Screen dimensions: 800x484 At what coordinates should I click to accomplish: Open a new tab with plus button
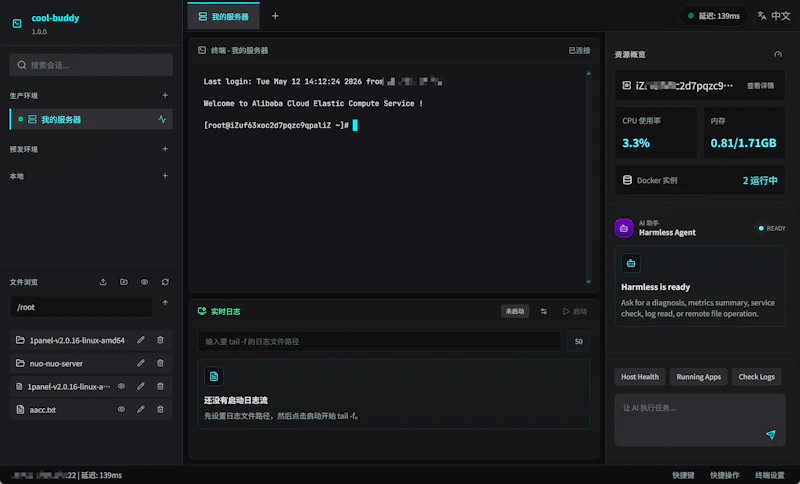[x=275, y=16]
